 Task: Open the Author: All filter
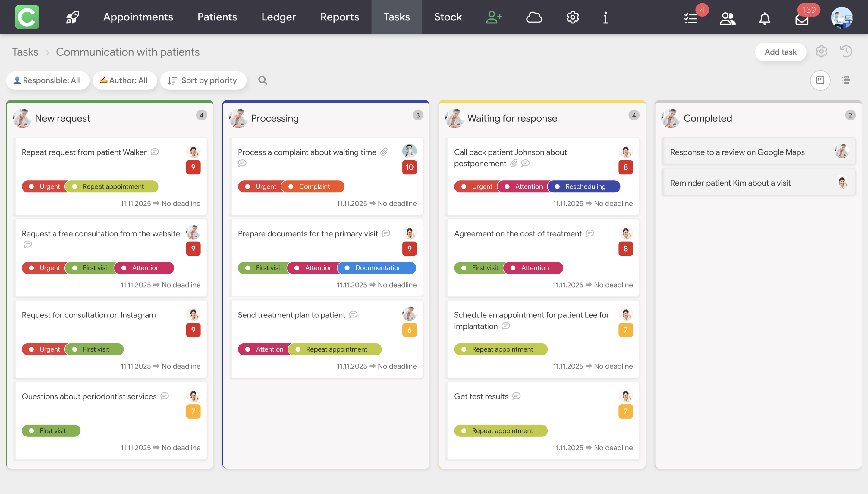pyautogui.click(x=124, y=80)
